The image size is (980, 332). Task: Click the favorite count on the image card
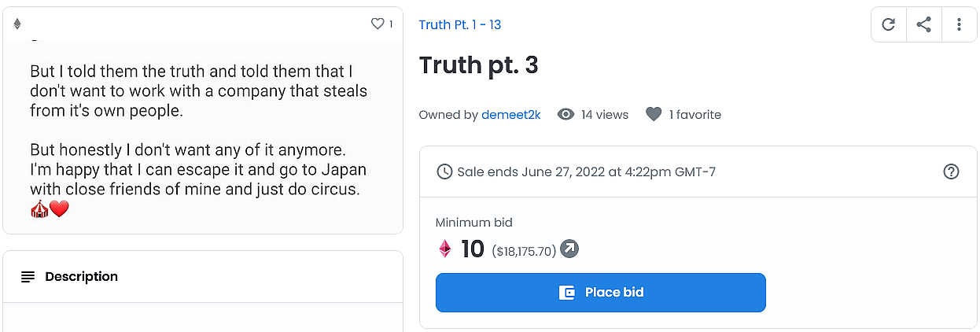(391, 24)
